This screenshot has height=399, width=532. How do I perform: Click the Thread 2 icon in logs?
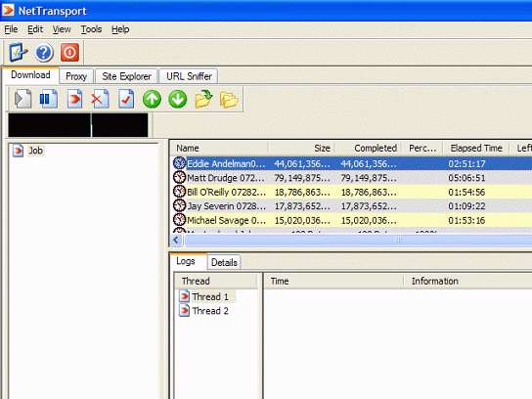[x=184, y=310]
